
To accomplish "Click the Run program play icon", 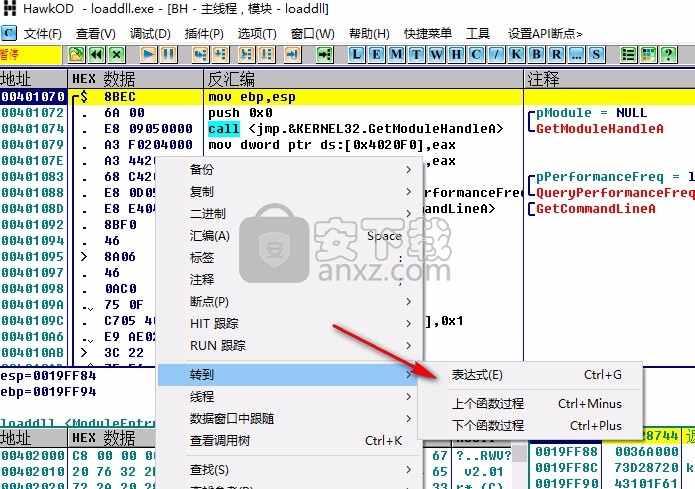I will coord(148,55).
